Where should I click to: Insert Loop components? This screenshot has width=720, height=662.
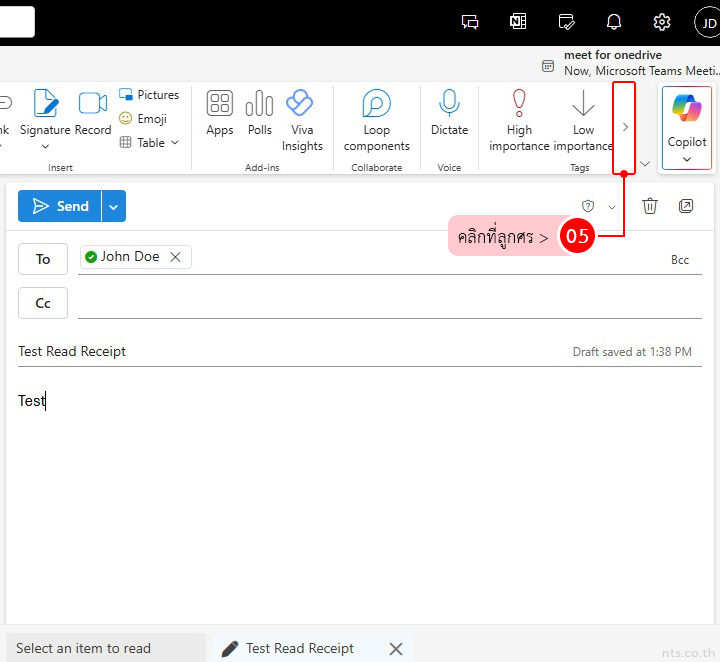coord(377,120)
